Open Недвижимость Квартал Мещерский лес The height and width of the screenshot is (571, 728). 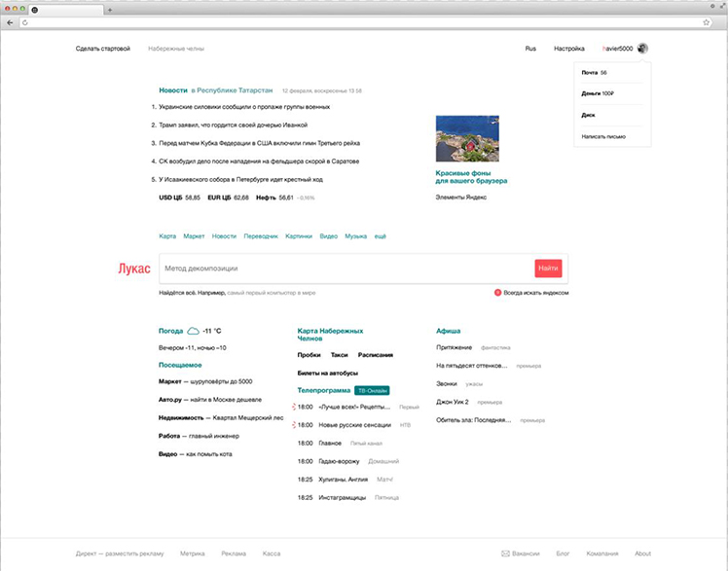221,417
